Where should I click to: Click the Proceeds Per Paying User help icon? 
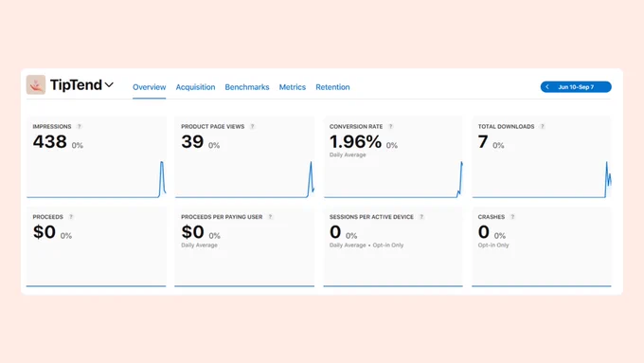[270, 217]
